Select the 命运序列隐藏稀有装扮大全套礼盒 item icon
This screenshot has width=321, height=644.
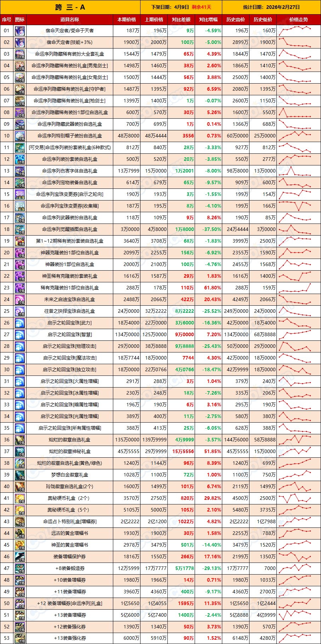[20, 54]
